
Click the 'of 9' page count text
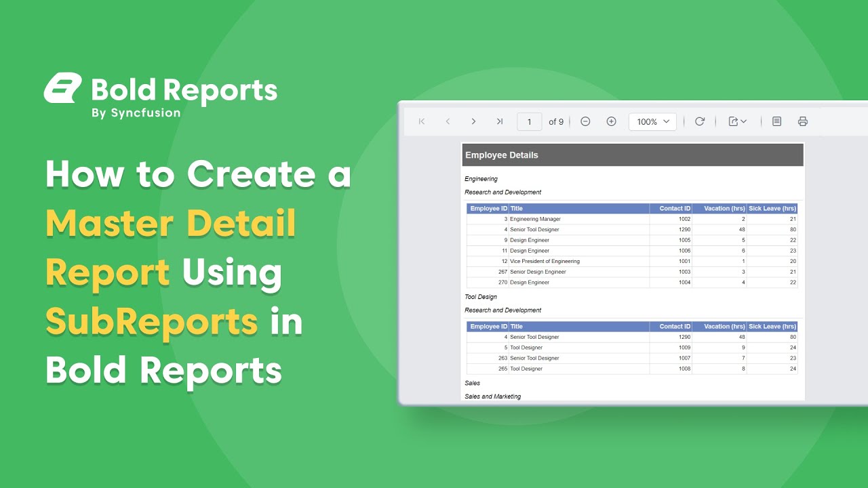556,122
